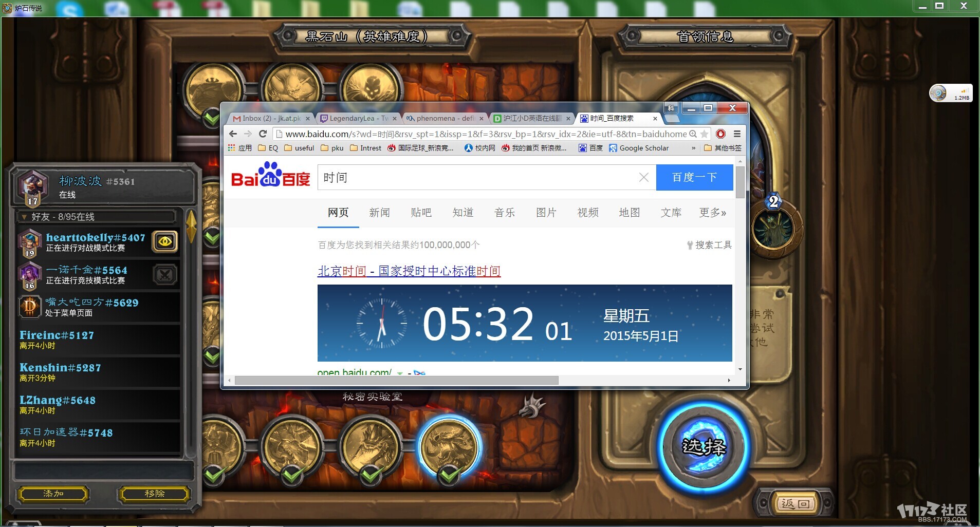980x527 pixels.
Task: Open the 北京时间 国家授时中心 result link
Action: (409, 271)
